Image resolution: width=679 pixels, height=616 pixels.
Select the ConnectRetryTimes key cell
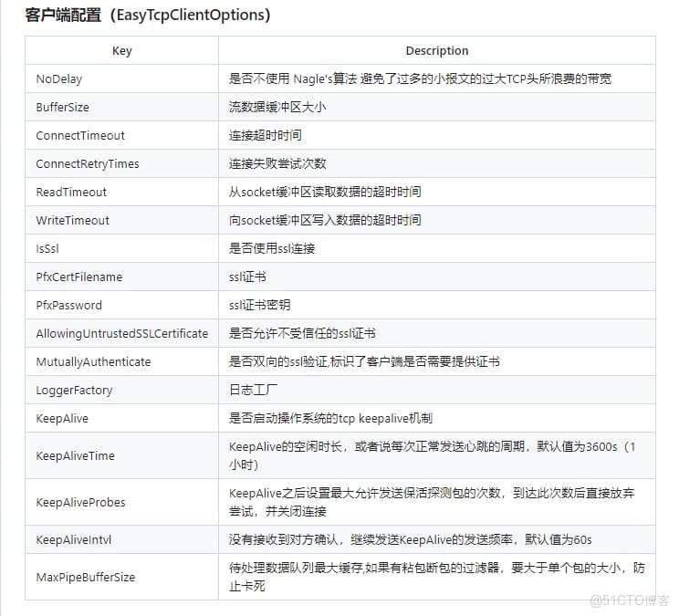[121, 163]
